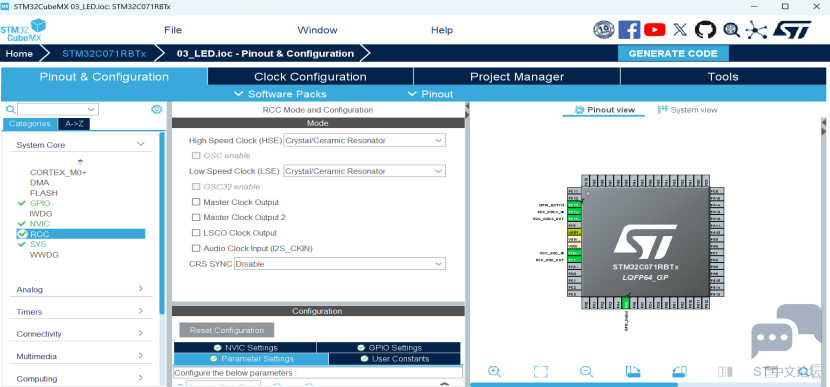
Task: Click the OSC32 enable checkbox
Action: (x=196, y=187)
